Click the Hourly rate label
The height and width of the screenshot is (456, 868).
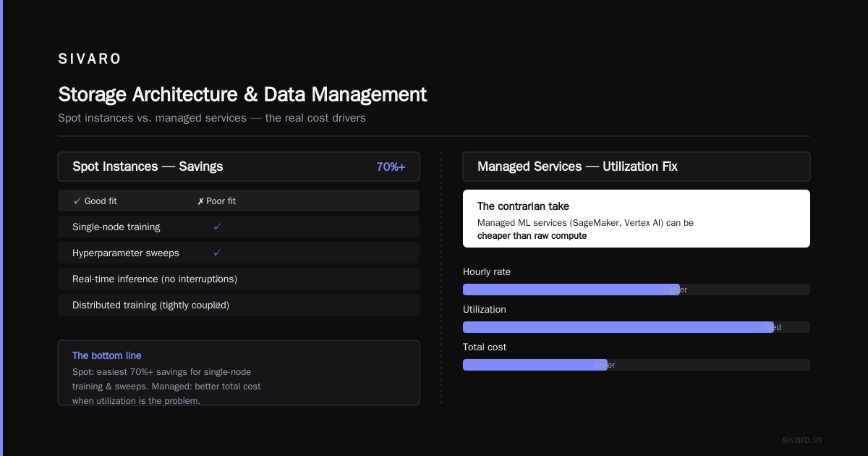click(487, 271)
